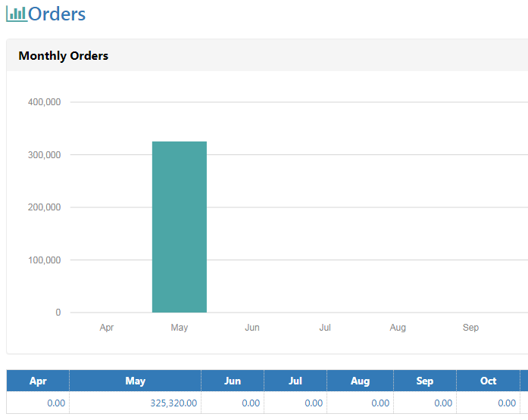Open the 0.00 value under Oct
The image size is (528, 420).
pyautogui.click(x=507, y=403)
